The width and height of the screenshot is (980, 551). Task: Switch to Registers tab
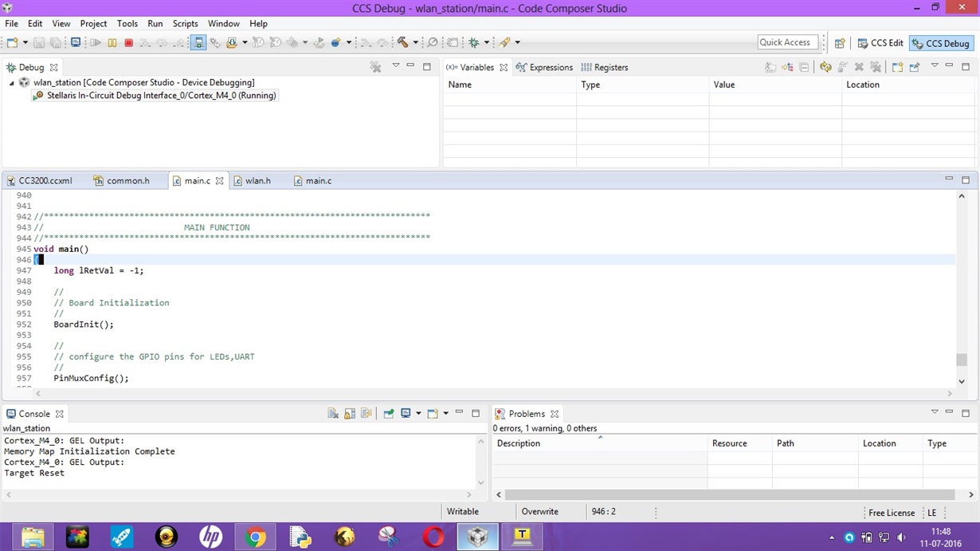coord(605,67)
